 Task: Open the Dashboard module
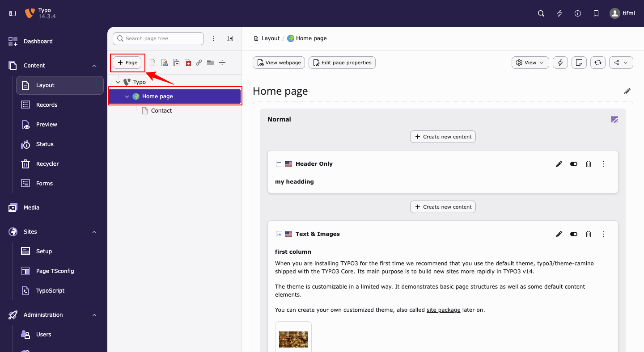tap(54, 41)
